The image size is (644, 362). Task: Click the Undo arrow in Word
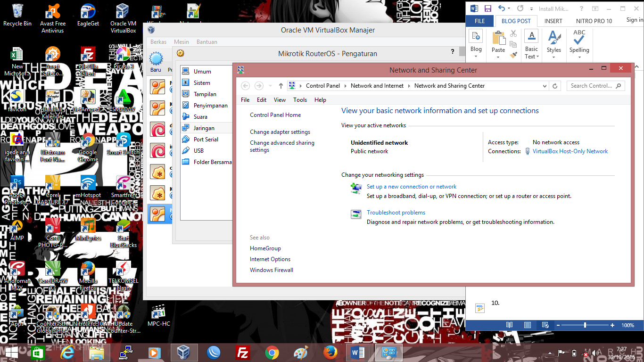(x=501, y=8)
